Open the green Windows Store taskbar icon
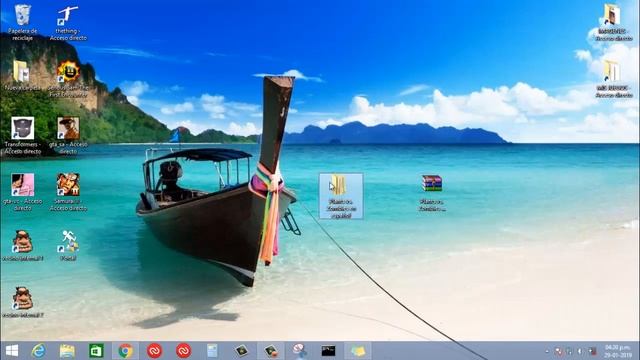Image resolution: width=640 pixels, height=360 pixels. pyautogui.click(x=96, y=351)
